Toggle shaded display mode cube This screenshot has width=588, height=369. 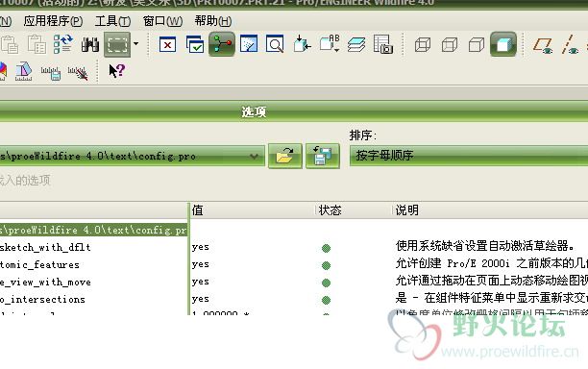click(x=503, y=44)
